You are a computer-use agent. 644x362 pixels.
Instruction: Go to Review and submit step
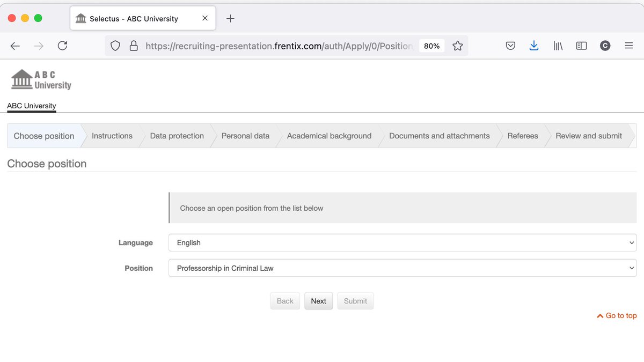pyautogui.click(x=589, y=136)
